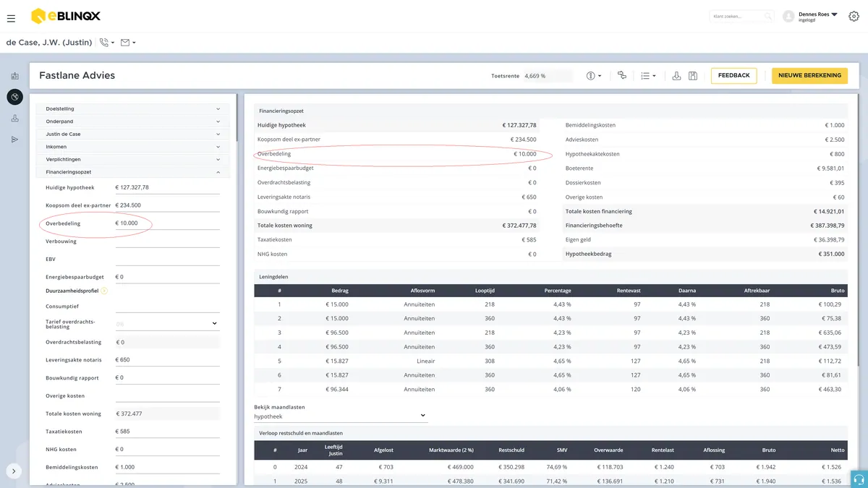This screenshot has width=868, height=488.
Task: Expand the Justin de Case section
Action: (x=133, y=134)
